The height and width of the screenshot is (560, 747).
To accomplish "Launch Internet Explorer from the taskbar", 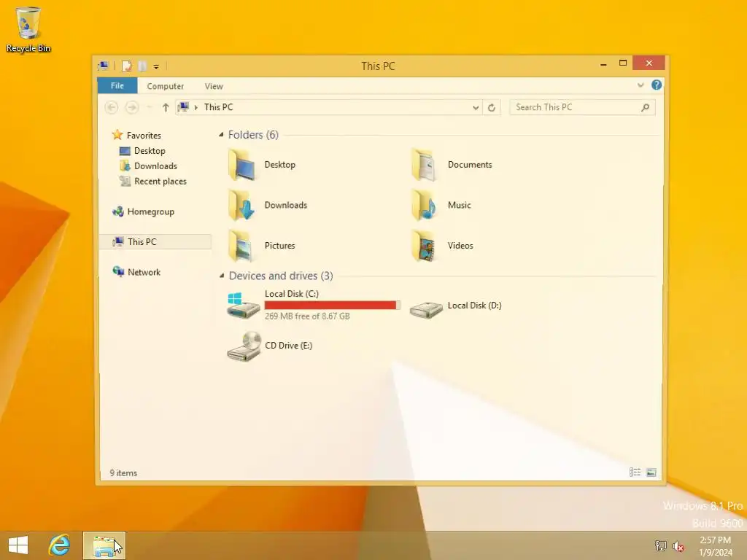I will tap(59, 545).
